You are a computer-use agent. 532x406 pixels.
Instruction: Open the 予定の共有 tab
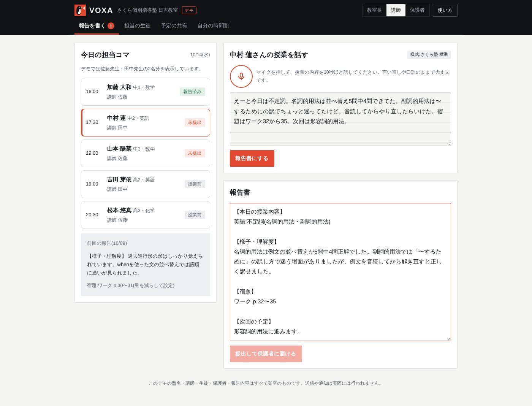[174, 26]
